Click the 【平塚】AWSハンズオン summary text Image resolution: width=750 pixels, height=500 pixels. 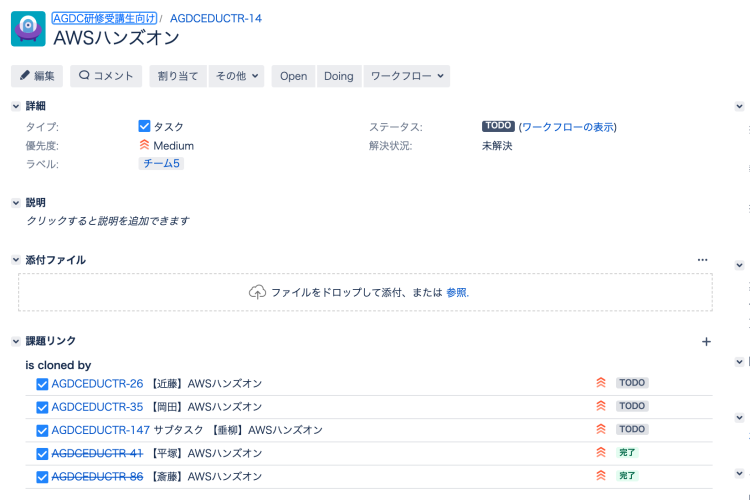point(206,453)
